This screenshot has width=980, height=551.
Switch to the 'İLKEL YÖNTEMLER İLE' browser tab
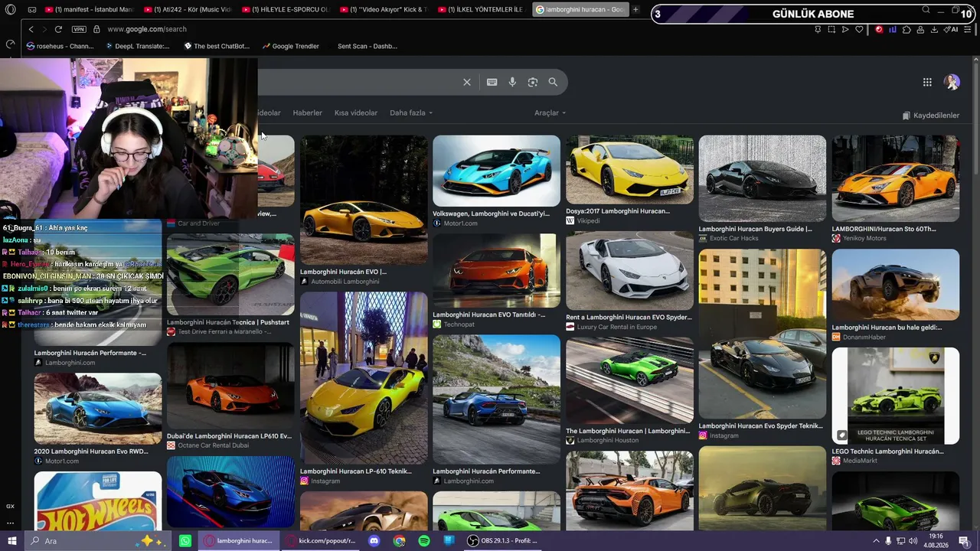[x=481, y=10]
